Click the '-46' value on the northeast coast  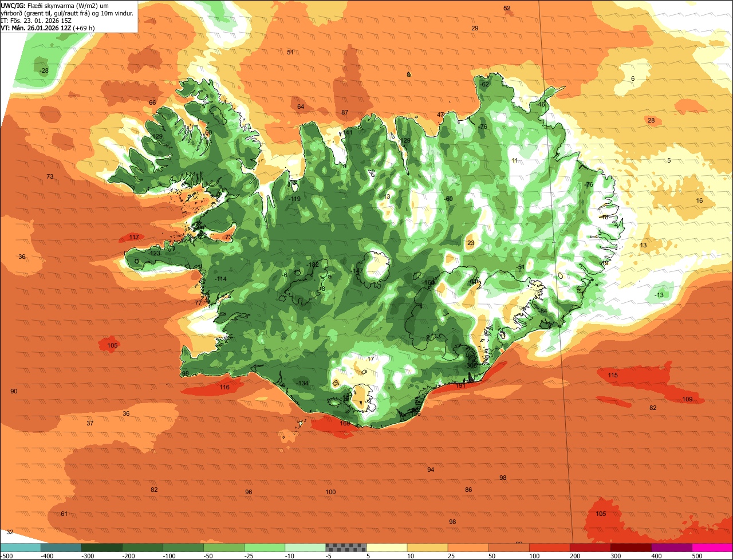(540, 104)
